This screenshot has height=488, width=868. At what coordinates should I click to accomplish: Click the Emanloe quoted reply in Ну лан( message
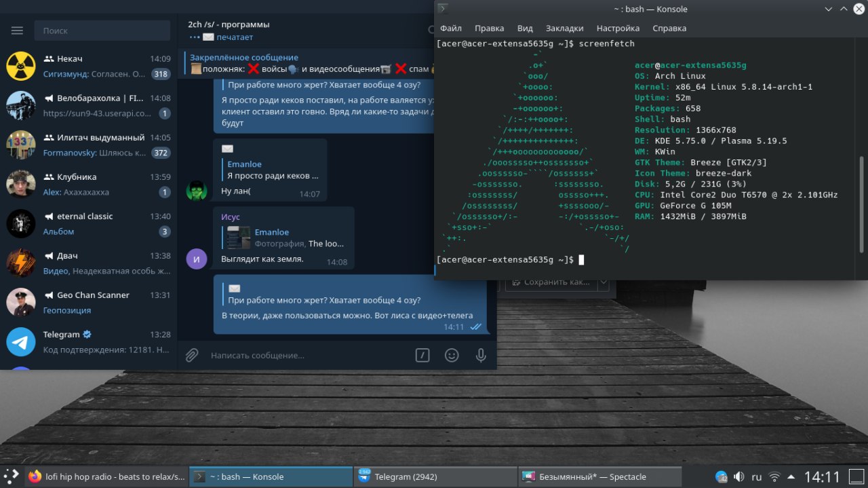point(271,170)
